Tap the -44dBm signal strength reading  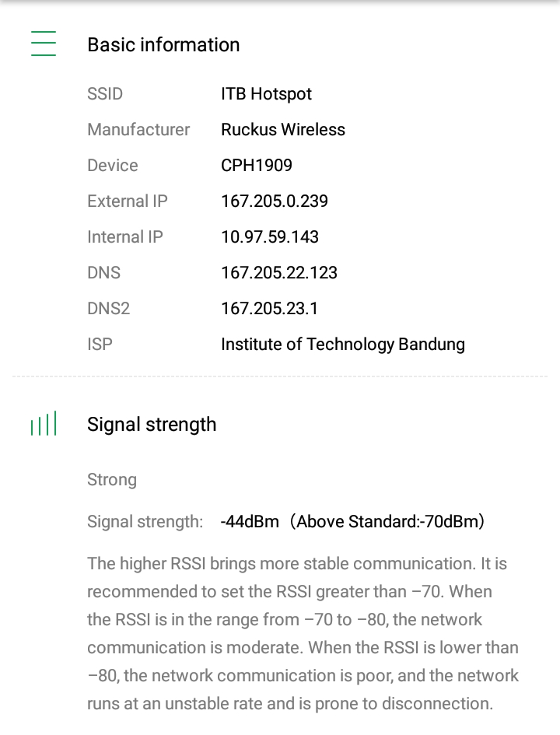tap(250, 522)
